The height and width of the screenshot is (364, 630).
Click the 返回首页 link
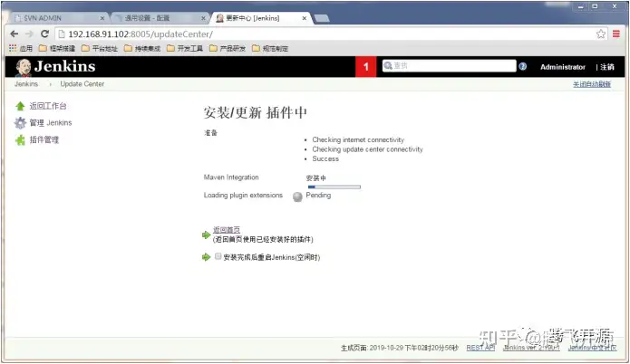[x=227, y=230]
